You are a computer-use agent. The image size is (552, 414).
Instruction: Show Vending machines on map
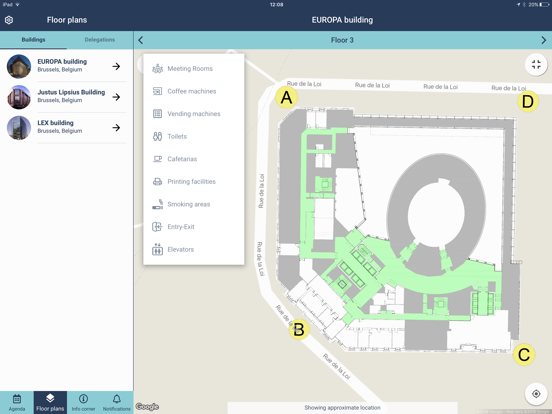(x=194, y=114)
